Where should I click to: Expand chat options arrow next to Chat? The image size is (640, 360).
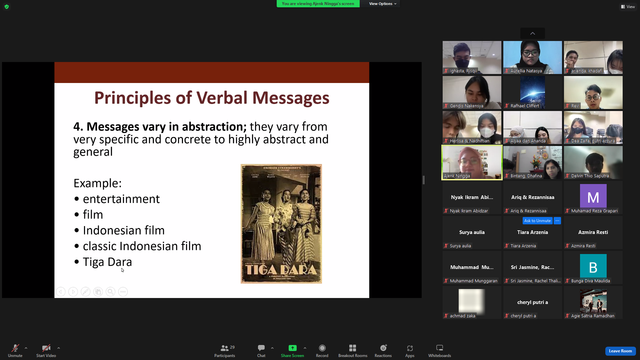coord(272,348)
